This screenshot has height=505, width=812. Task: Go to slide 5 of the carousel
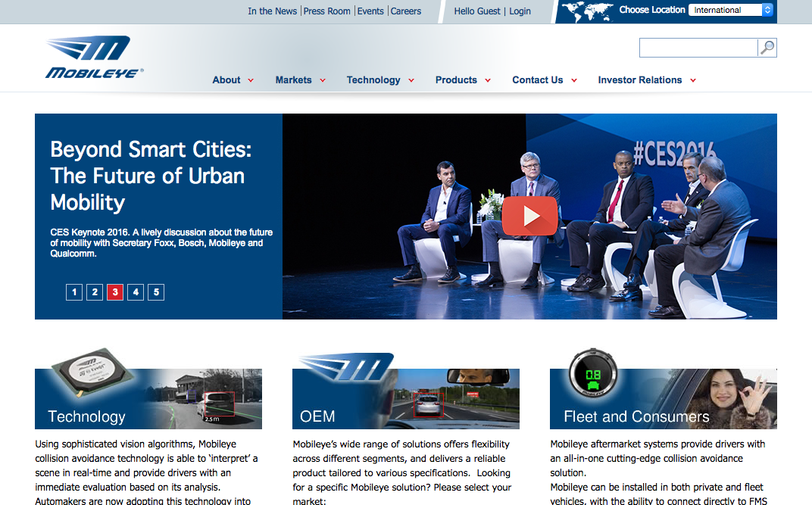[156, 292]
